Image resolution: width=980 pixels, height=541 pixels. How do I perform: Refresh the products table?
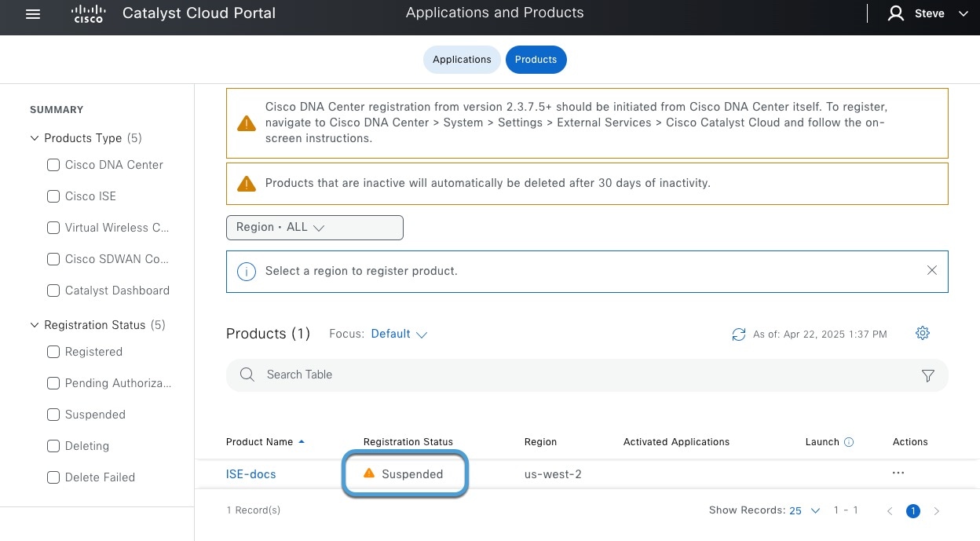pos(738,334)
